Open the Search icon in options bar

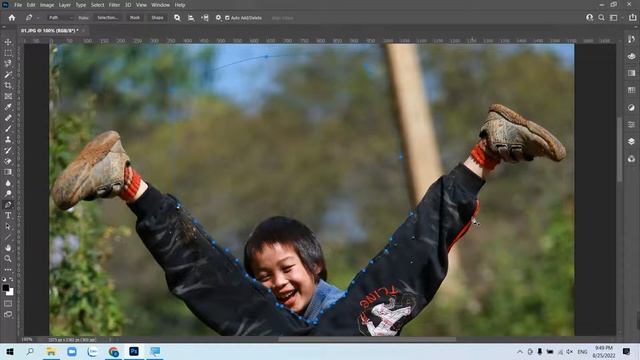[x=601, y=18]
